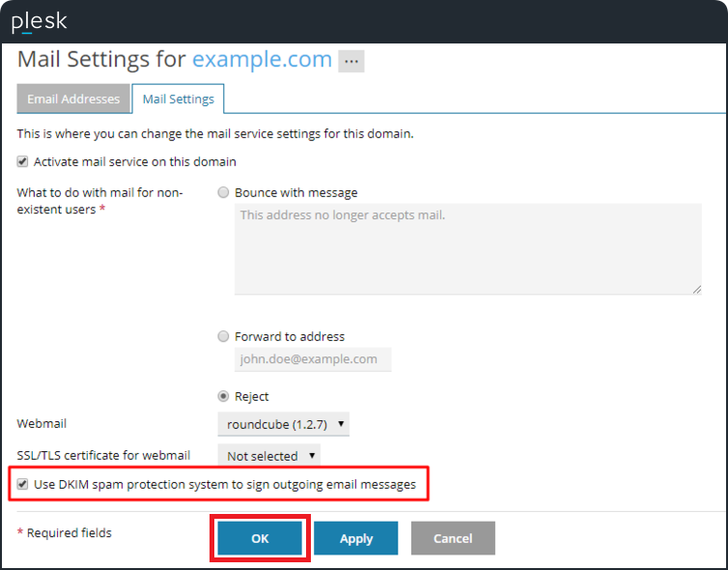Select the Bounce with message option
728x570 pixels.
pyautogui.click(x=224, y=192)
